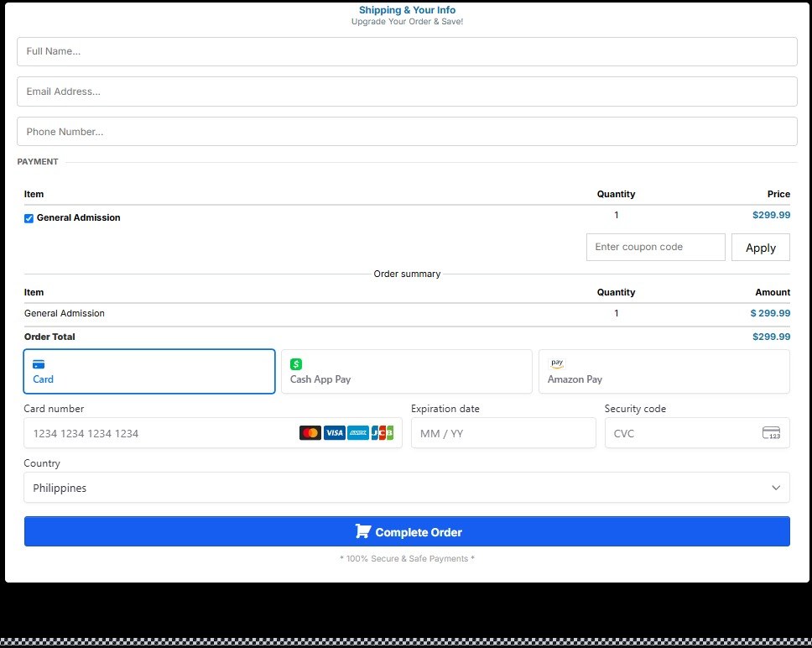
Task: Click the 'Shipping & Your Info' heading
Action: click(407, 10)
